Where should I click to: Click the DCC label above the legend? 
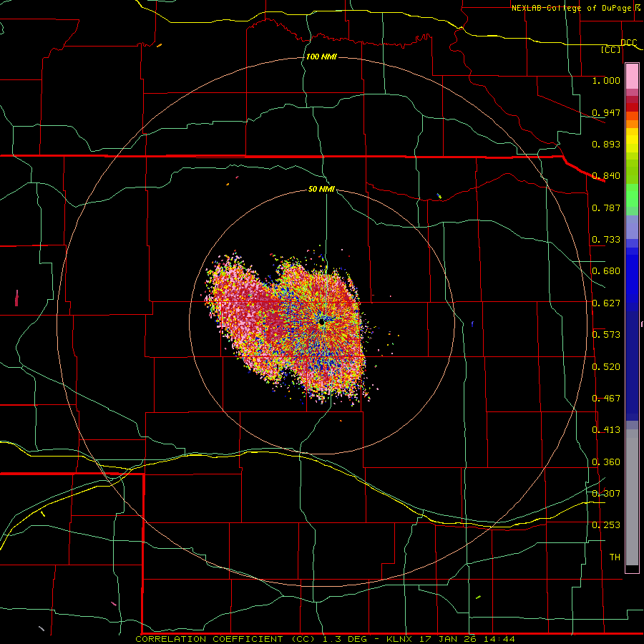pos(628,43)
